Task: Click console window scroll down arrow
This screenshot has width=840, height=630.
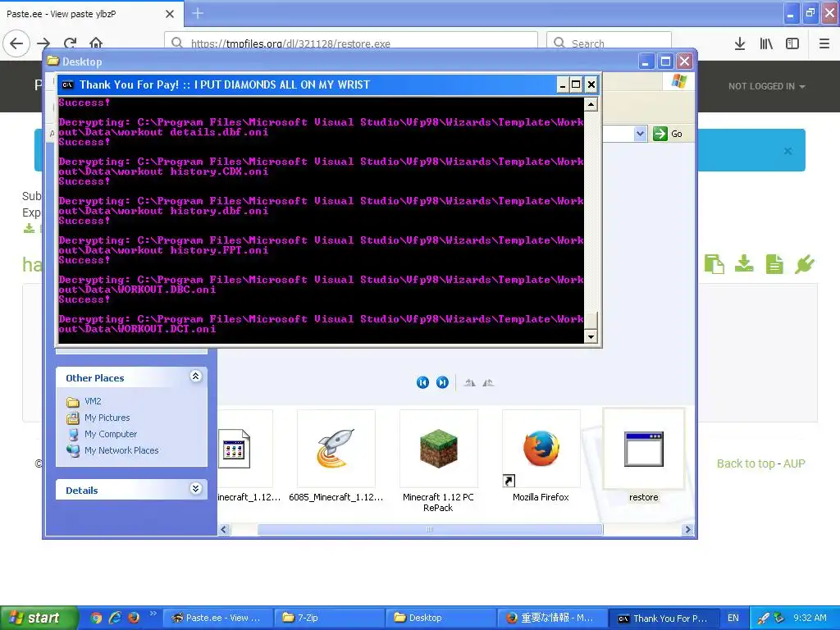Action: coord(591,336)
